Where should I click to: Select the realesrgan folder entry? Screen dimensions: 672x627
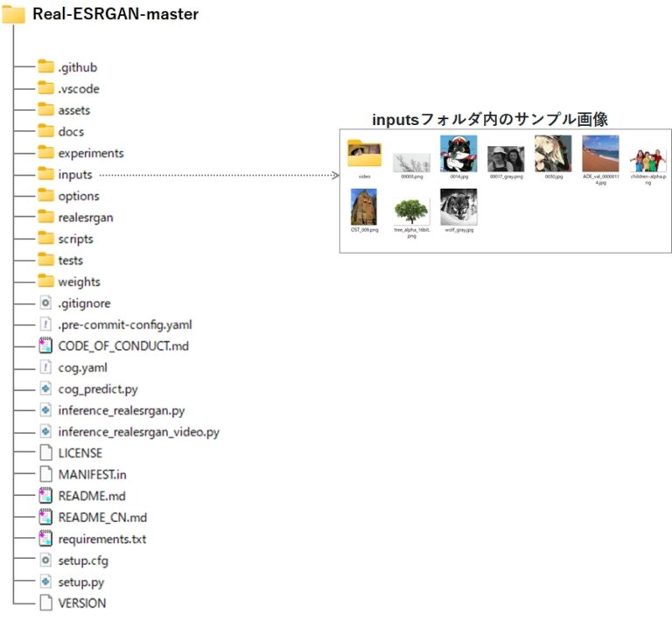pos(85,218)
